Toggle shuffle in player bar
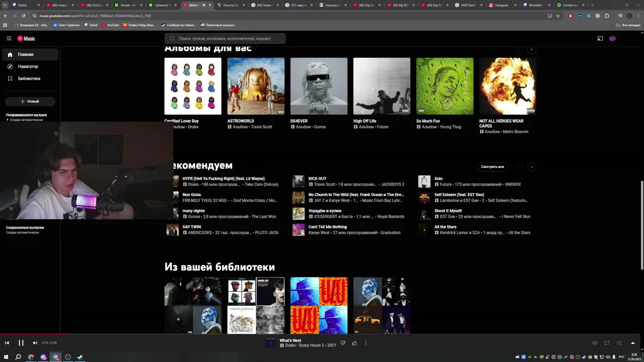Screen dimensions: 644x362 tap(619, 343)
